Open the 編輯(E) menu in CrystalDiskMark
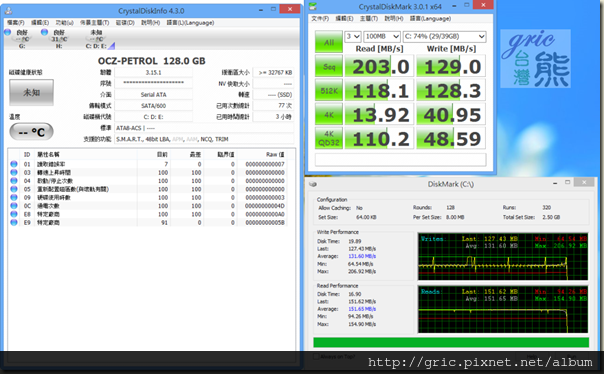Image resolution: width=604 pixels, height=374 pixels. (344, 18)
